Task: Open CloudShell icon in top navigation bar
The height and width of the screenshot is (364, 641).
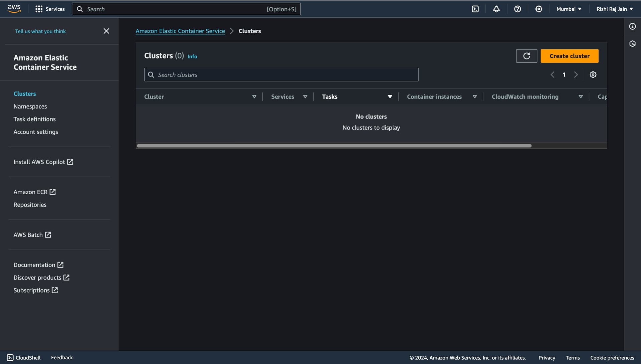Action: 475,9
